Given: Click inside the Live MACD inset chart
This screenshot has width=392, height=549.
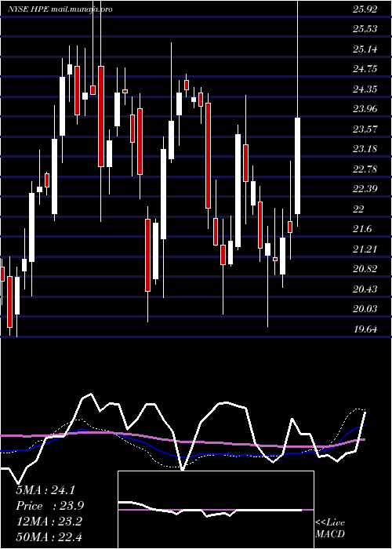Looking at the screenshot, I should [x=216, y=510].
